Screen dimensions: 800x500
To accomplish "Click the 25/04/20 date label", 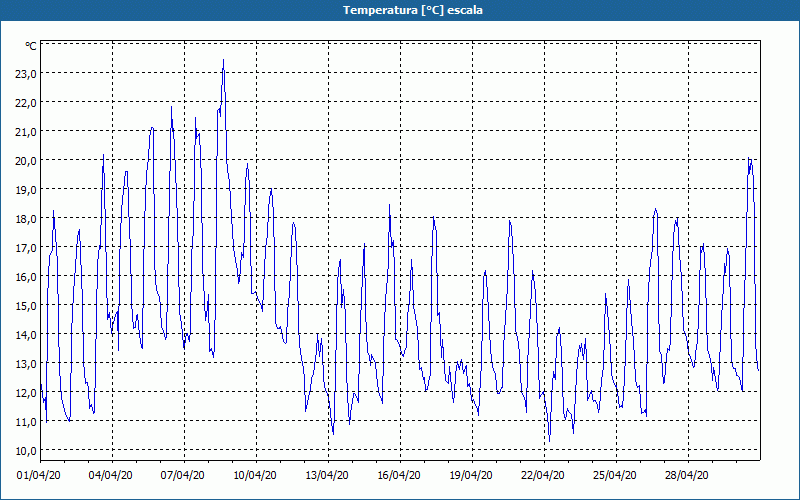I will coord(615,475).
